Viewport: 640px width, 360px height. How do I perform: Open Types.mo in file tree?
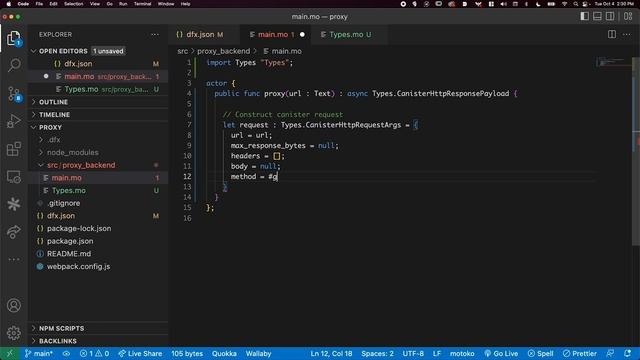coord(98,191)
